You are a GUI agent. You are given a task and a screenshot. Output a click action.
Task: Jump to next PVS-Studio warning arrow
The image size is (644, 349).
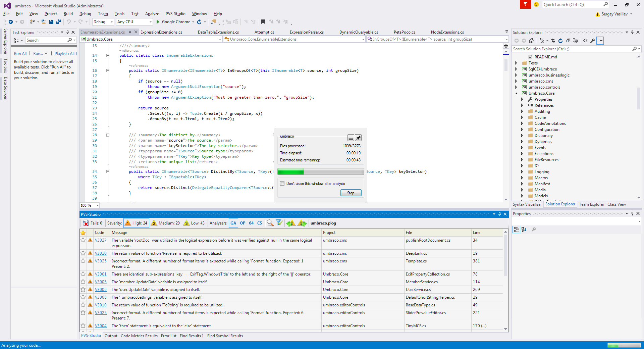[x=302, y=223]
